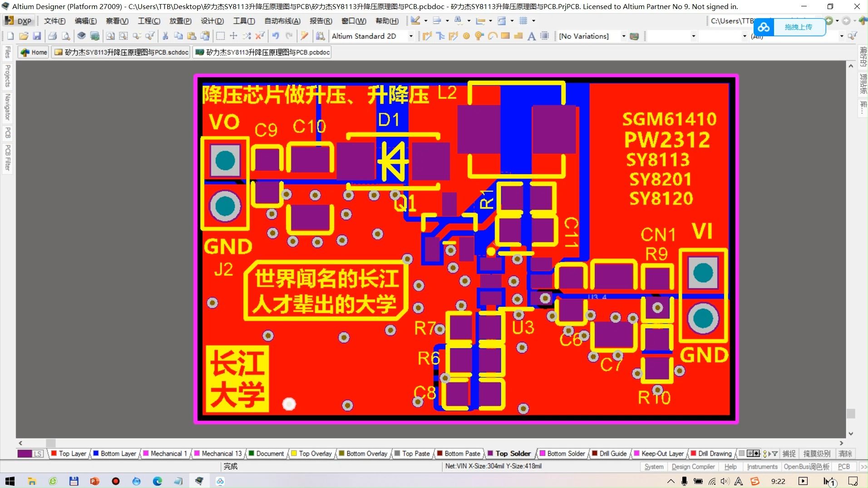Open the Projects side panel

click(8, 76)
